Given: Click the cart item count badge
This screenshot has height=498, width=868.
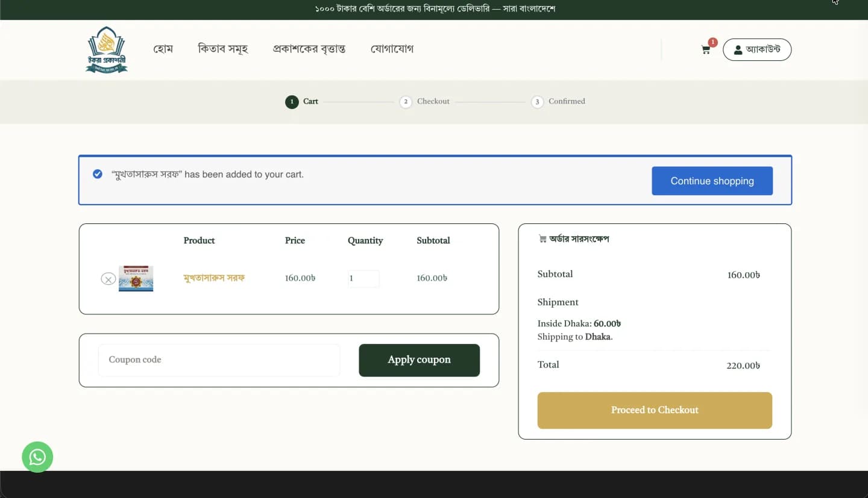Looking at the screenshot, I should tap(713, 42).
